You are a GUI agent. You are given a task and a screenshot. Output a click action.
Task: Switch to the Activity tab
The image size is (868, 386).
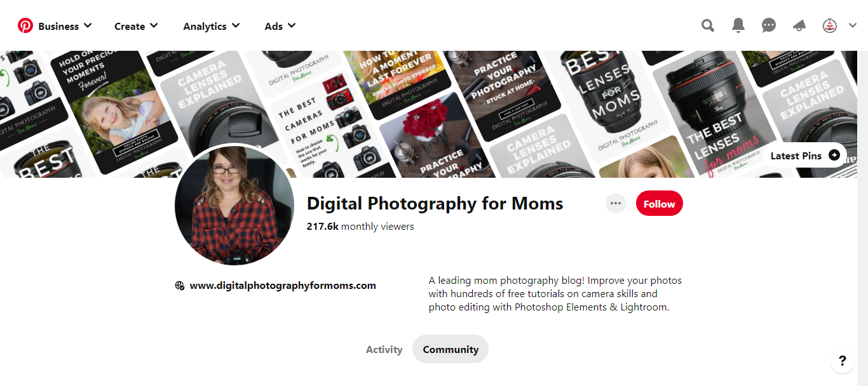coord(384,349)
